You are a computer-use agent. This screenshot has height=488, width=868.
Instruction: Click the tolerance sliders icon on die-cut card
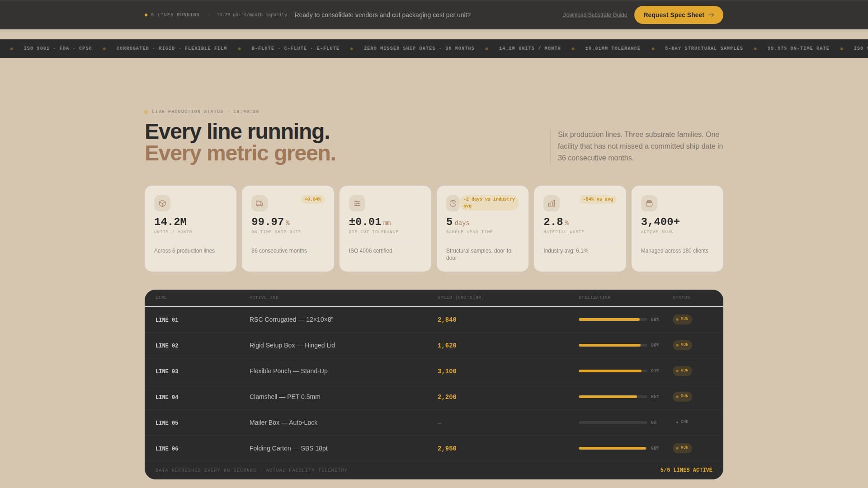(x=357, y=203)
